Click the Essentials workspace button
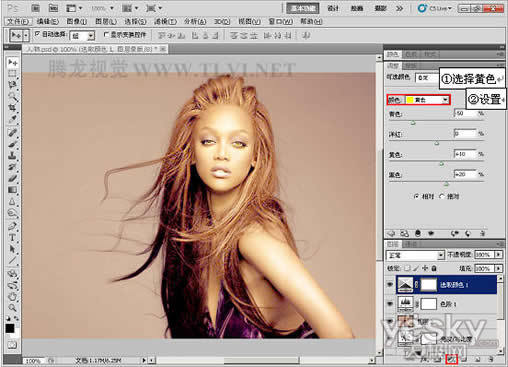Image resolution: width=508 pixels, height=367 pixels. pyautogui.click(x=303, y=8)
